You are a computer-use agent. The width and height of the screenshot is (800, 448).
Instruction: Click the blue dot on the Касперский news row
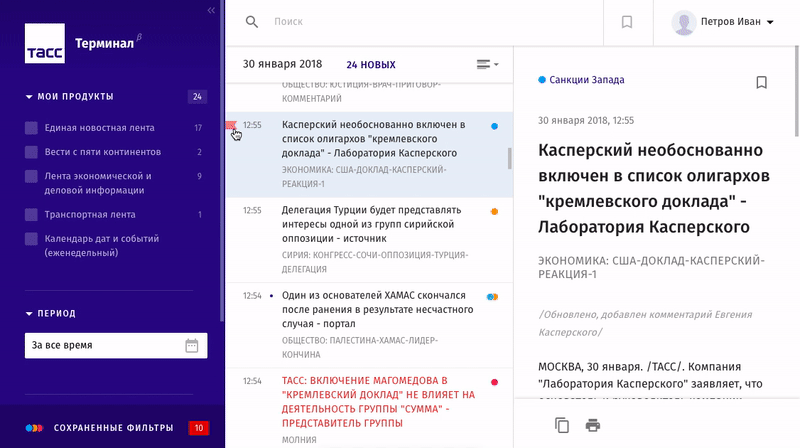494,126
